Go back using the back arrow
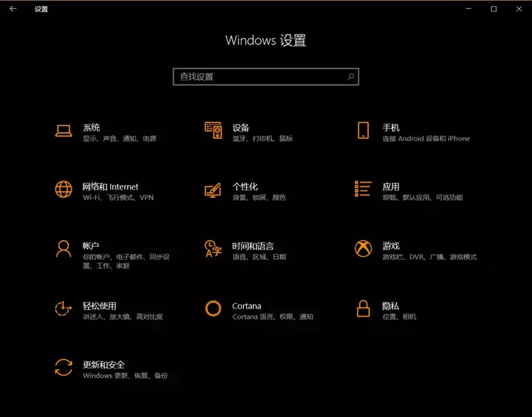 pyautogui.click(x=13, y=9)
